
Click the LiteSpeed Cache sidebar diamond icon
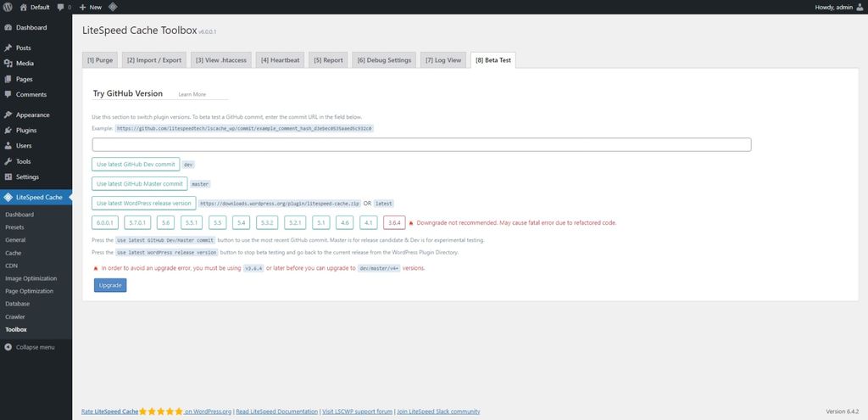point(8,197)
